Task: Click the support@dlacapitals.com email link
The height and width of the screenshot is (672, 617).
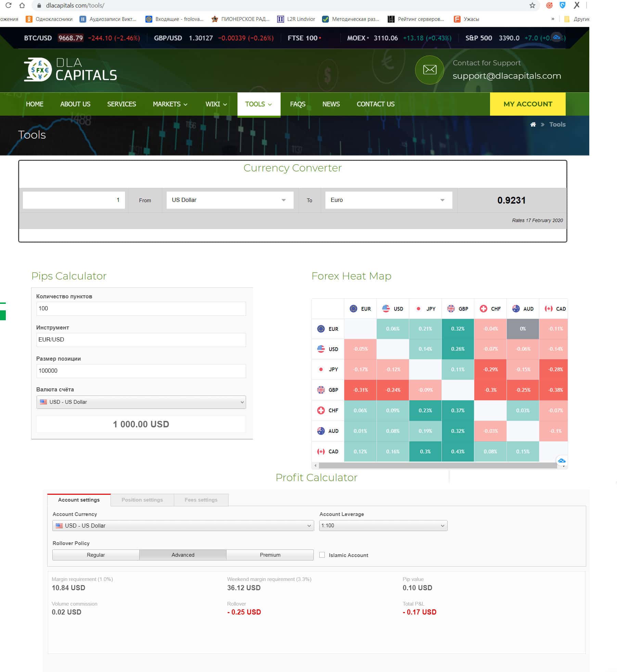Action: pos(507,76)
